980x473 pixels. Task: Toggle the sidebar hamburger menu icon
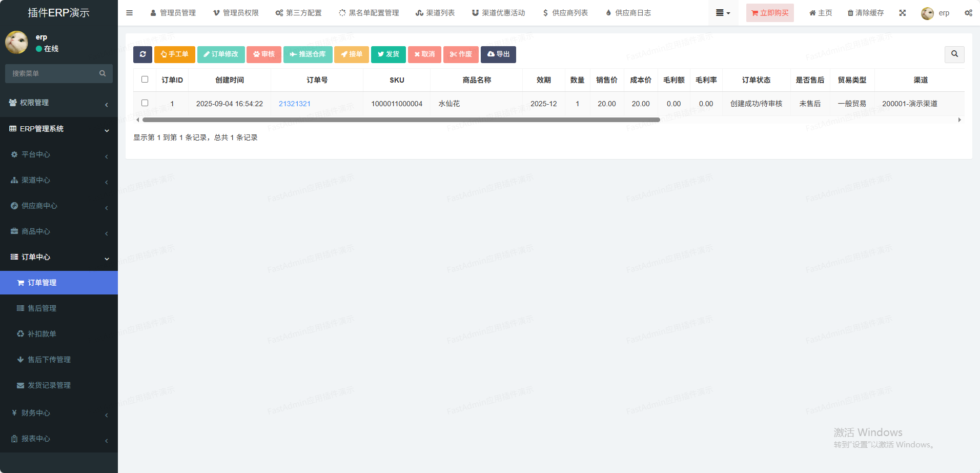coord(130,13)
